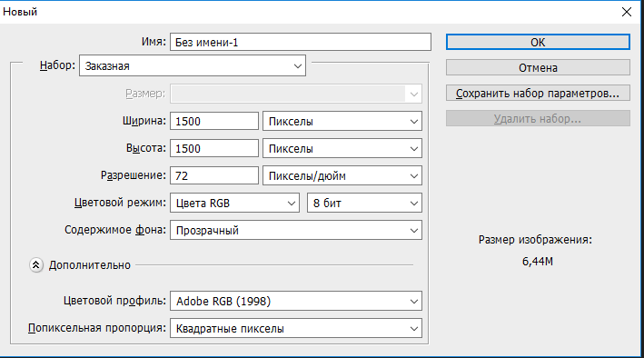Click the Дополнительно label text
Viewport: 644px width, 358px height.
(90, 265)
